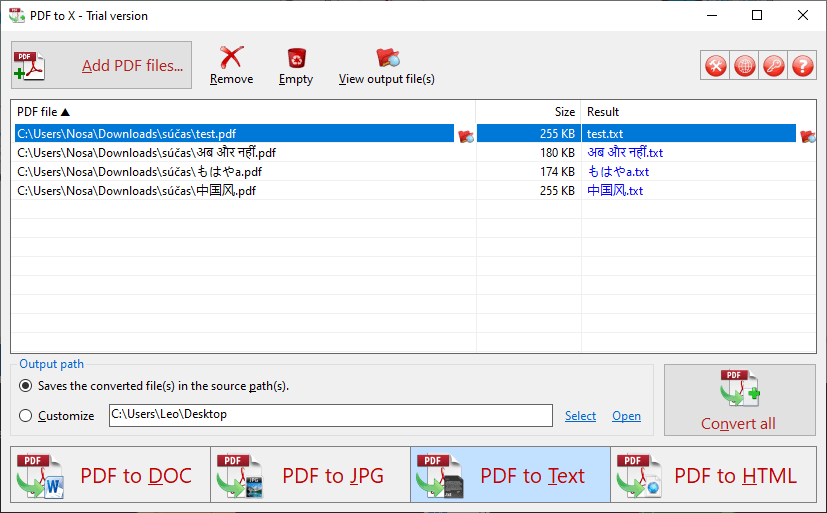Click the registration key icon
This screenshot has width=827, height=513.
(773, 65)
